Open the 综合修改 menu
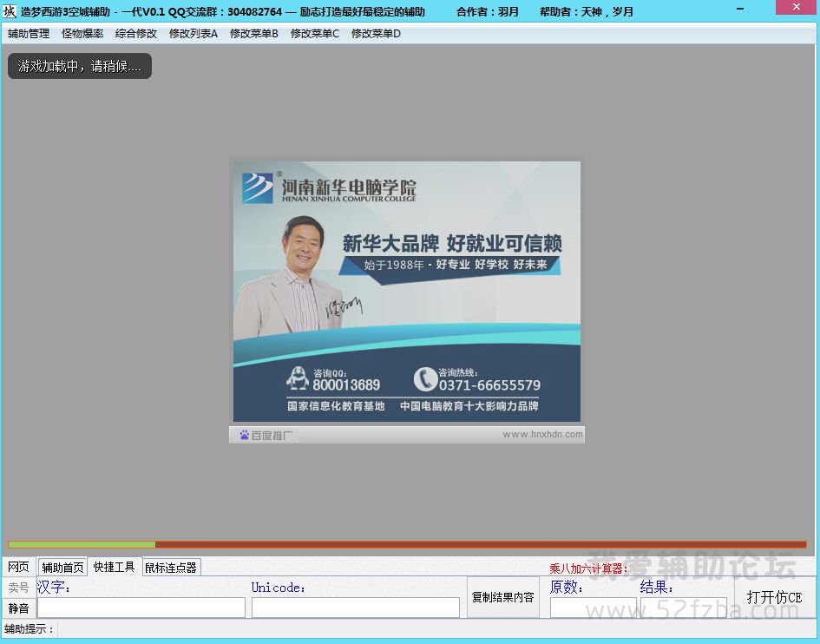Image resolution: width=820 pixels, height=644 pixels. click(x=136, y=34)
